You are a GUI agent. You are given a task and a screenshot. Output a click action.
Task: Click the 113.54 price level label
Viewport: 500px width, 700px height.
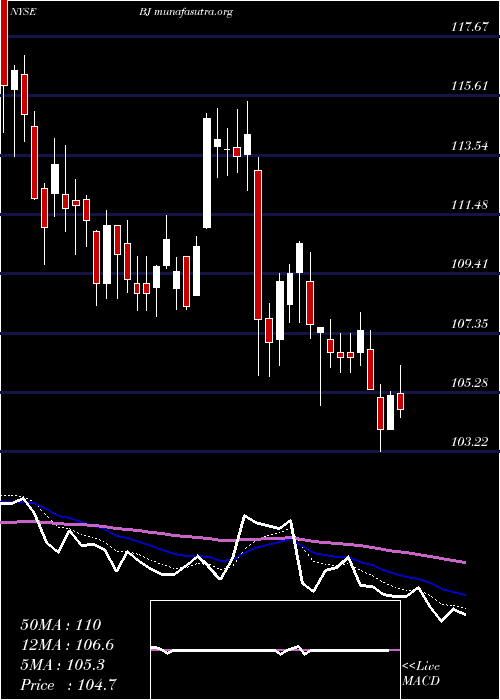[x=470, y=146]
